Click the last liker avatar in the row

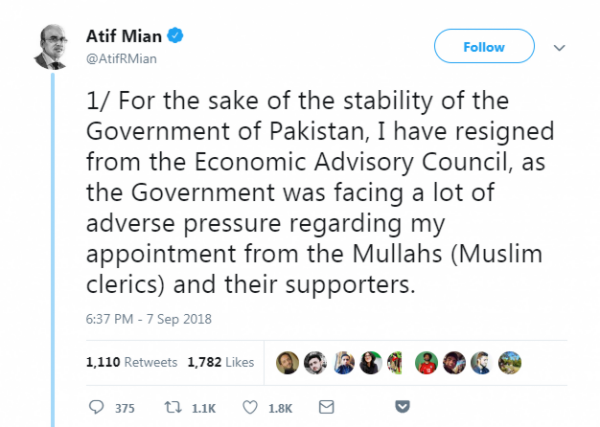[x=510, y=361]
